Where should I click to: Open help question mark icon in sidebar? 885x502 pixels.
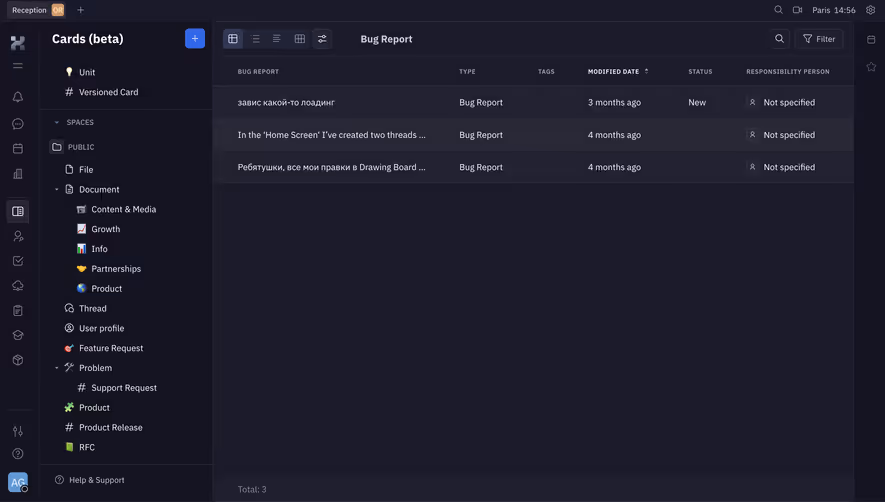[x=18, y=454]
